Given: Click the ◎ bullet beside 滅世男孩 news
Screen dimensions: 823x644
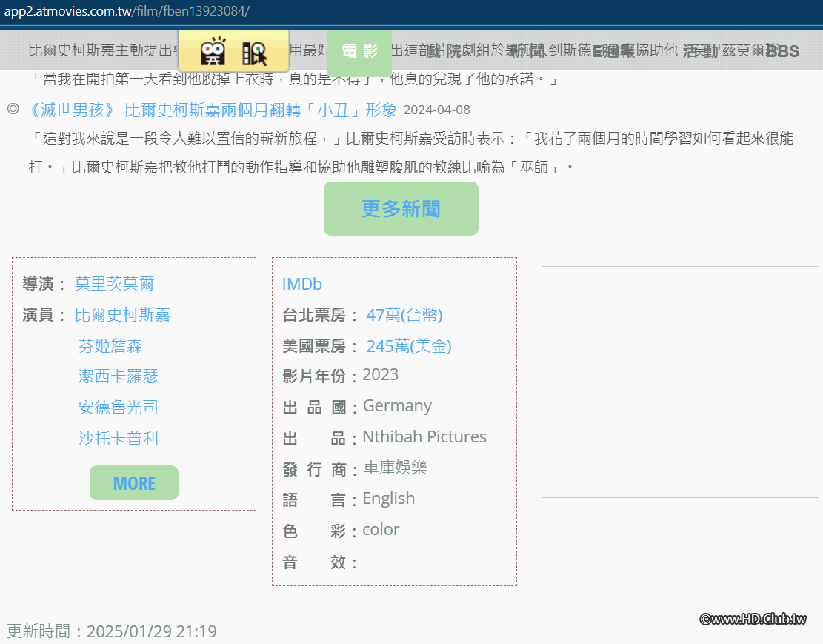Looking at the screenshot, I should pyautogui.click(x=13, y=109).
